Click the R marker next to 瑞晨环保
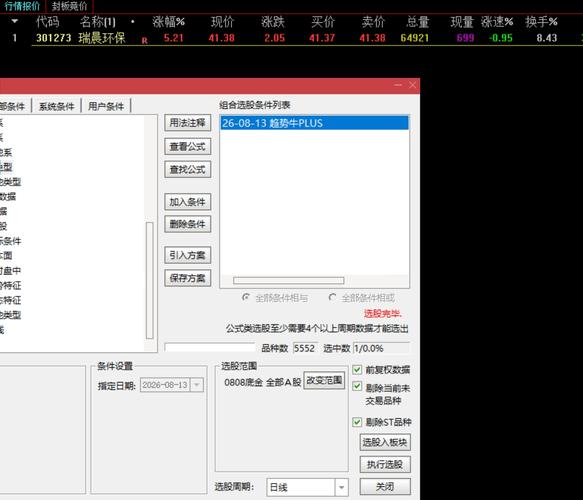Screen dimensions: 583x500 (x=144, y=41)
